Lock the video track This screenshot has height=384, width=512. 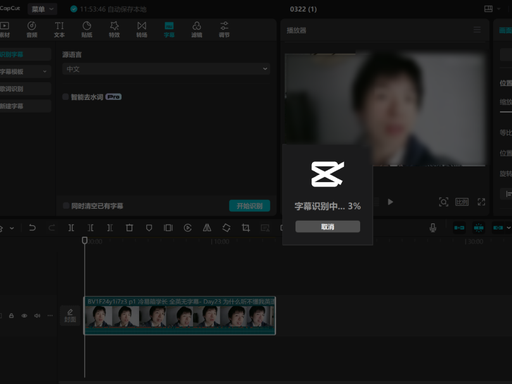click(11, 315)
